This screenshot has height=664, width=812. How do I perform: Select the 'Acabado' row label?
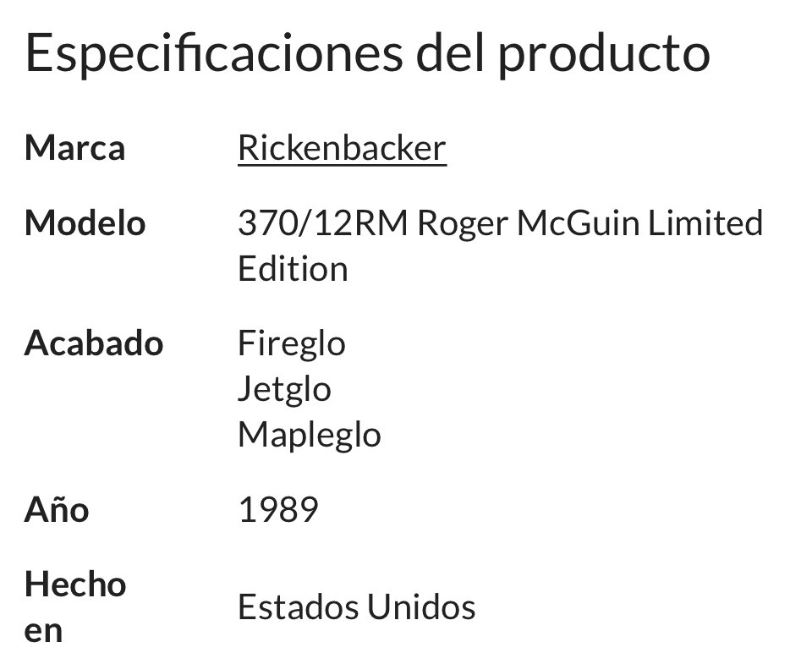[x=94, y=343]
